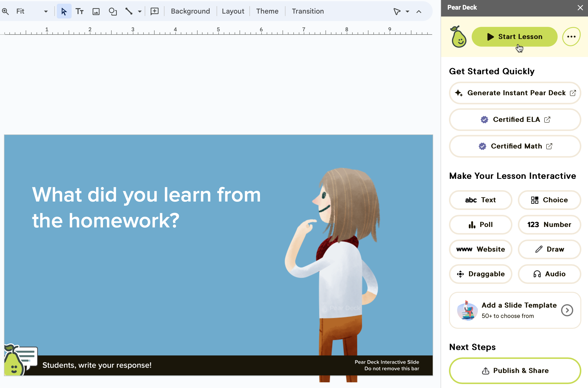Insert an image
Screen dimensions: 588x388
tap(96, 11)
